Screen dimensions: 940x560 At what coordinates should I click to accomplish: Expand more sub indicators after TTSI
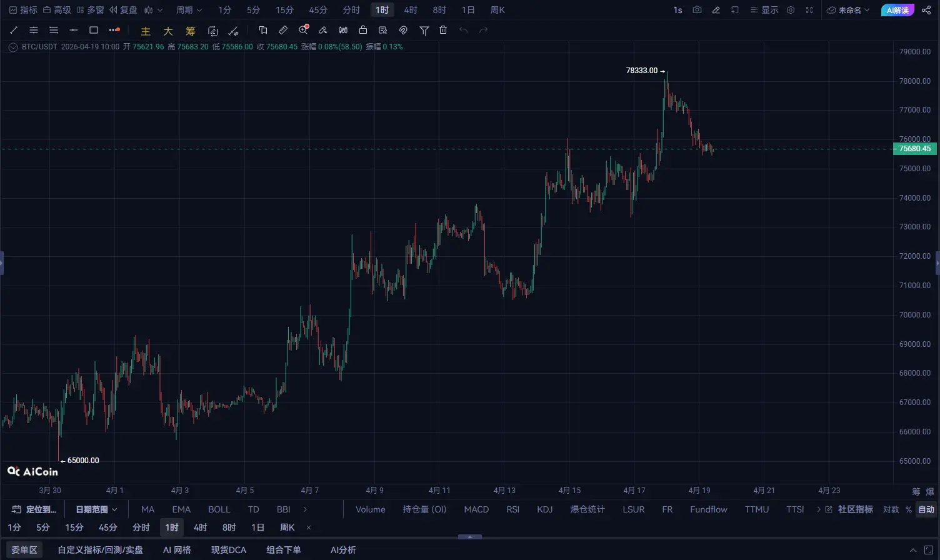[x=819, y=509]
